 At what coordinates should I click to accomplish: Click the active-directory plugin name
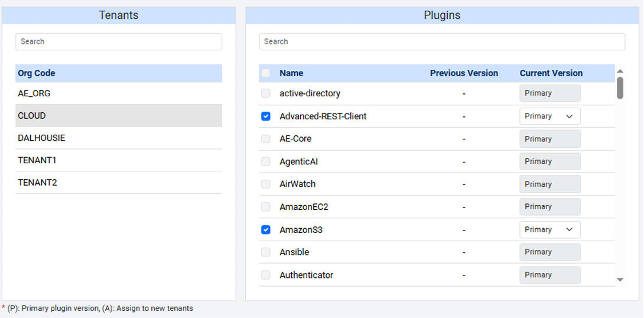point(310,93)
